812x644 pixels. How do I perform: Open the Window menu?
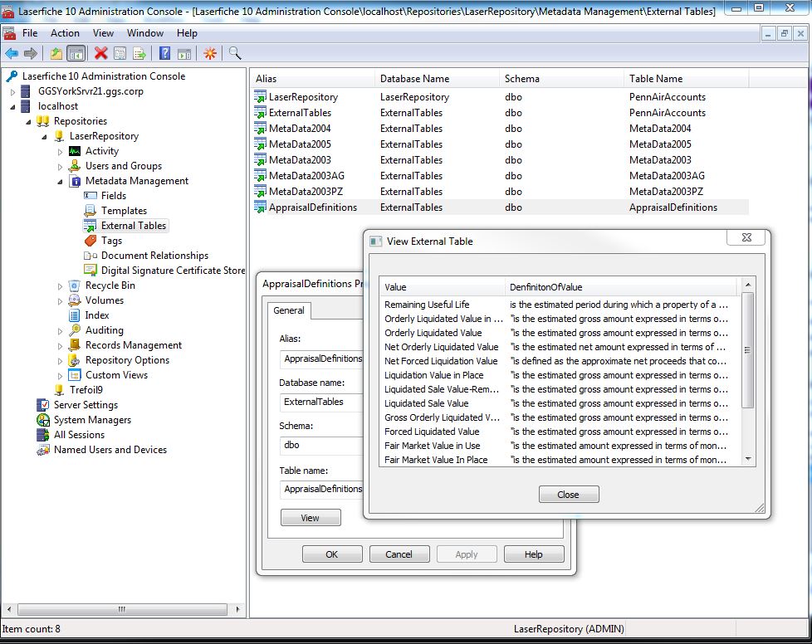[x=145, y=33]
